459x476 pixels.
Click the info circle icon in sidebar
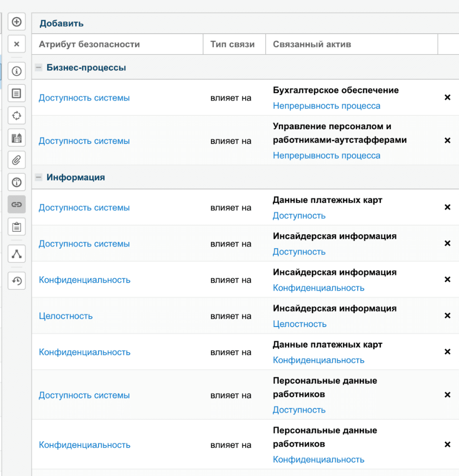pos(17,71)
